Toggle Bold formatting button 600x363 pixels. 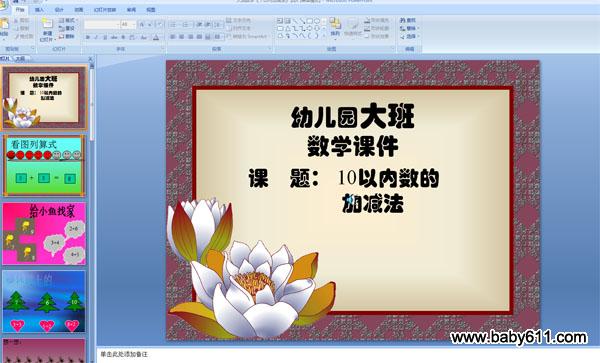(x=88, y=37)
